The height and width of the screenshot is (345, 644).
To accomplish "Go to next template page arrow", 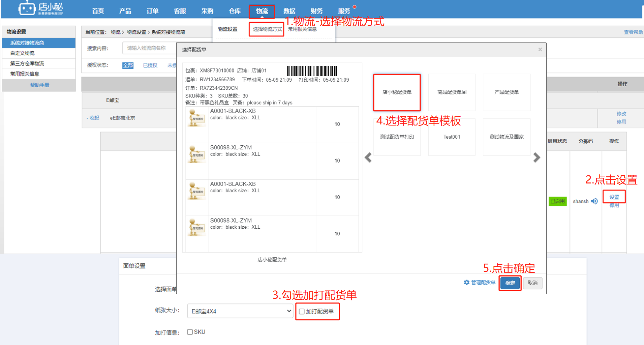I will point(537,157).
